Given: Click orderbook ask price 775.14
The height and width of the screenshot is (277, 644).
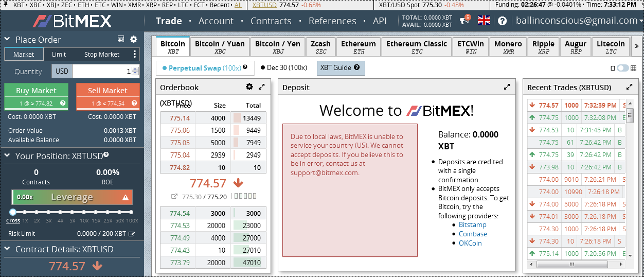Looking at the screenshot, I should [180, 118].
